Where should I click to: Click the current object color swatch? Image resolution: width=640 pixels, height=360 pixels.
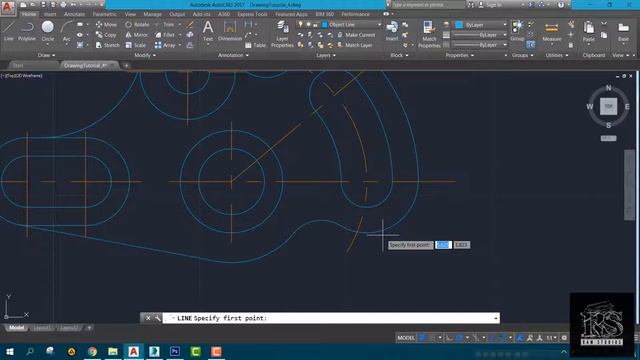(459, 25)
